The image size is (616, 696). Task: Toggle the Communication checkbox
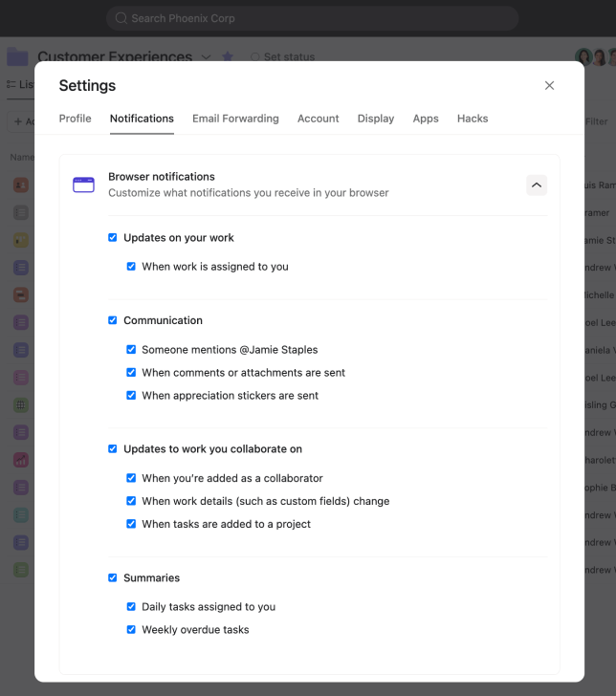click(x=113, y=320)
